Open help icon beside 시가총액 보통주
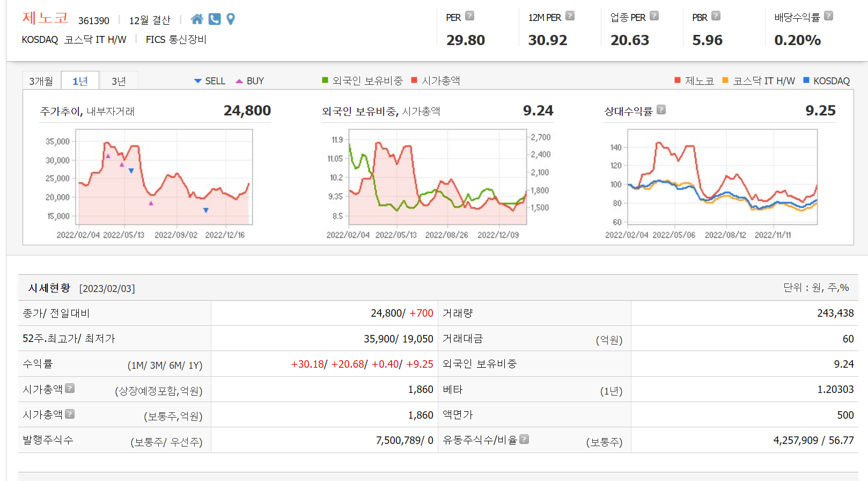868x481 pixels. tap(70, 414)
